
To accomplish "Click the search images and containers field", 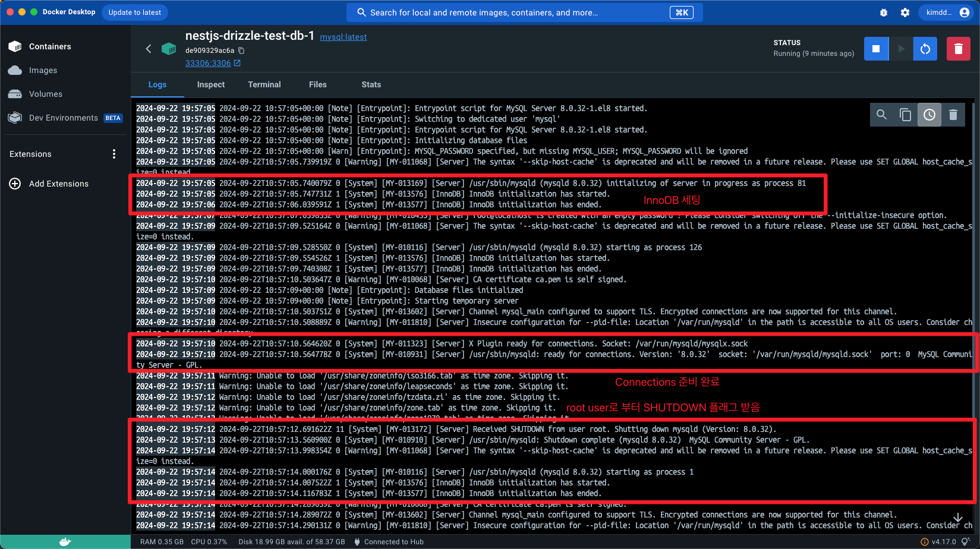I will coord(523,12).
